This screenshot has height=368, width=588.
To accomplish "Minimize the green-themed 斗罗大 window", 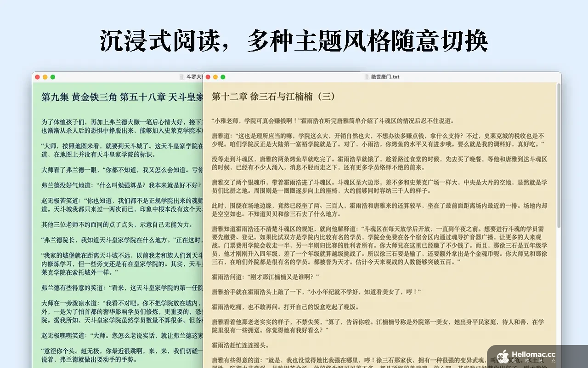I will coord(45,77).
